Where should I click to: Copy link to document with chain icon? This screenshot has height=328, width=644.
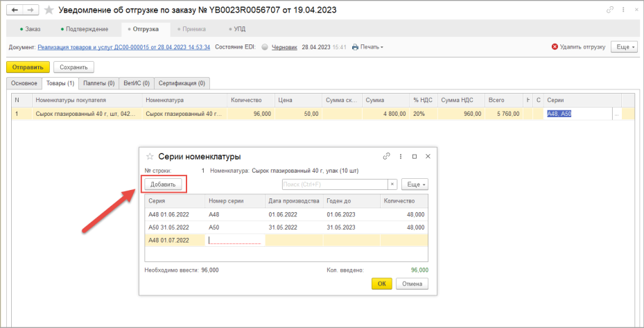point(610,10)
